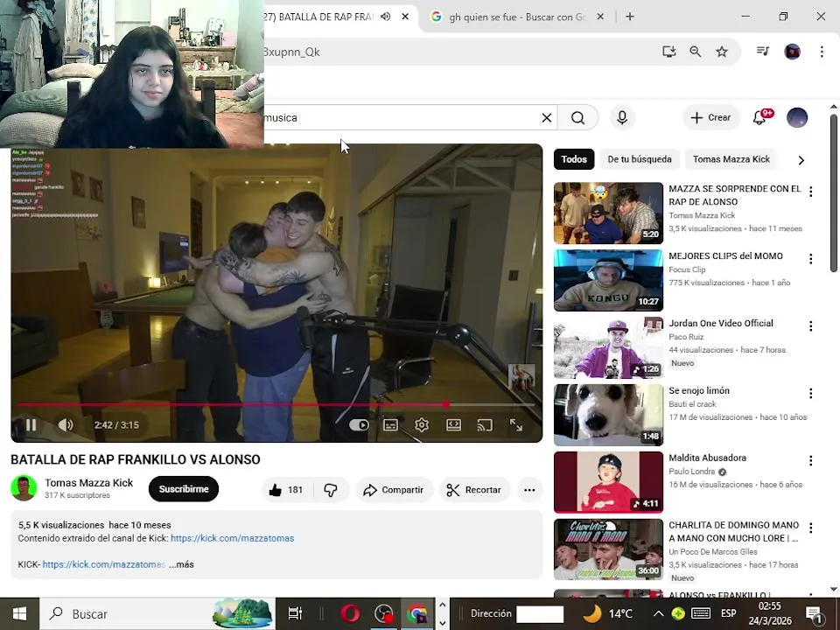Enter full screen mode

pos(516,425)
